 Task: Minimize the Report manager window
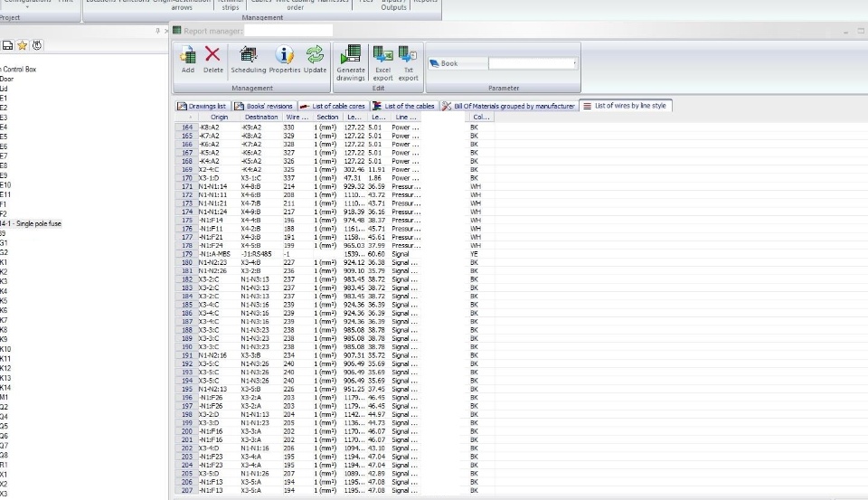tap(846, 32)
